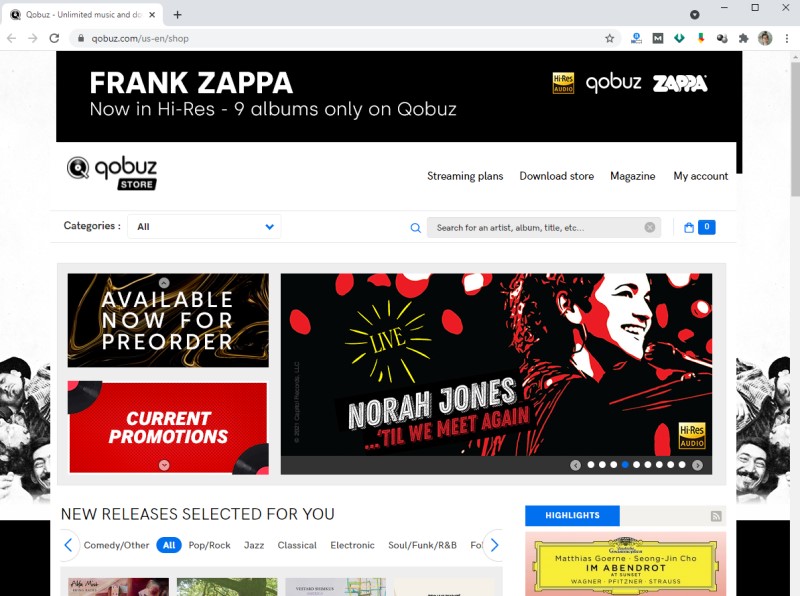
Task: Clear the search field with X icon
Action: [649, 227]
